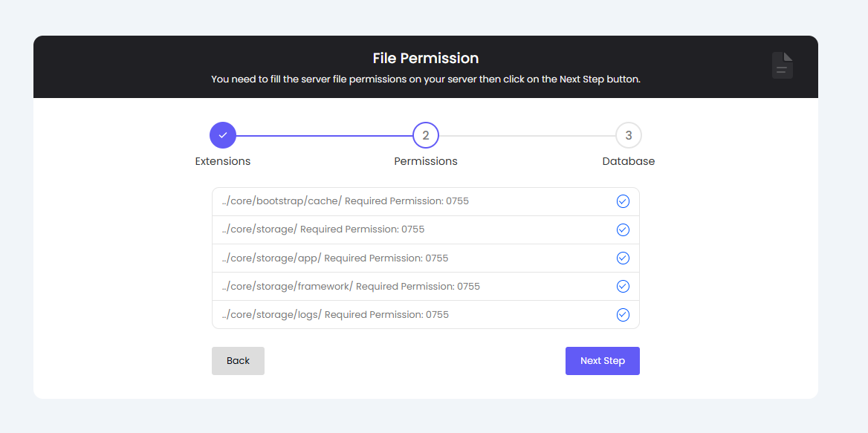Go to the Database step label

click(629, 161)
